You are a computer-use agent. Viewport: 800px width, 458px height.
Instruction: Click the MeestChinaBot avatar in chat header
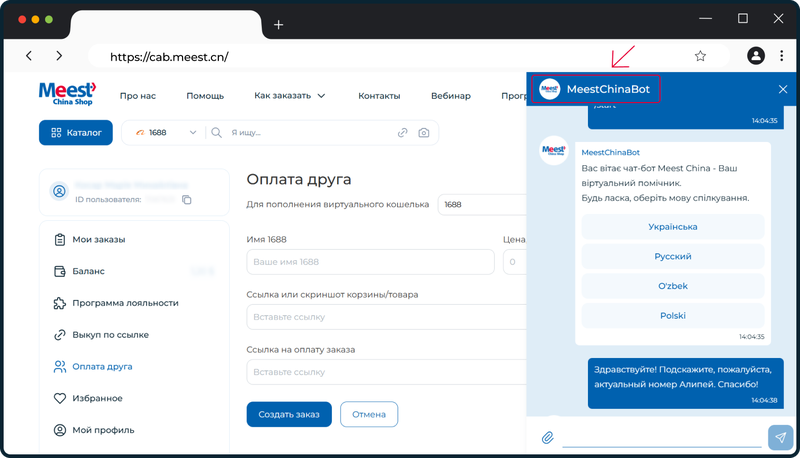tap(549, 89)
